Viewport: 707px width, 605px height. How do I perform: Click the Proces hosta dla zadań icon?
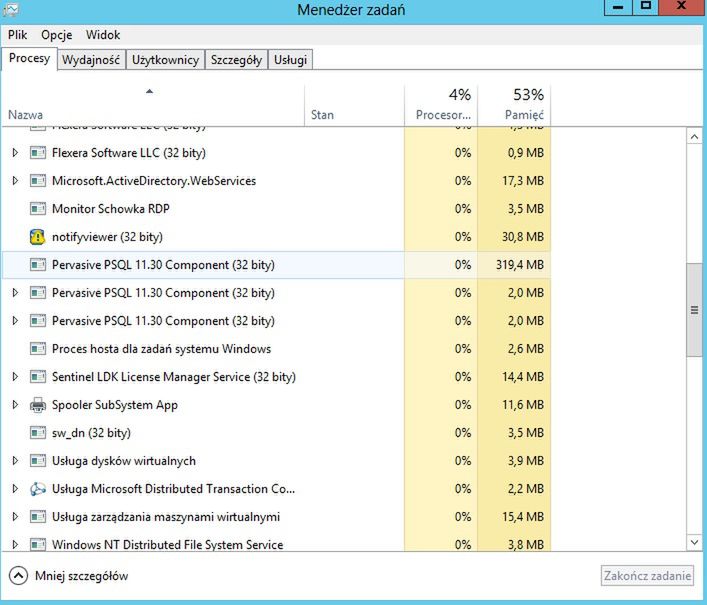coord(37,348)
